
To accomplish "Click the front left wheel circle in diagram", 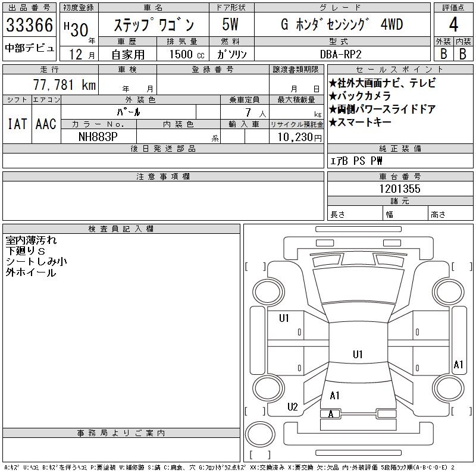I will (269, 292).
